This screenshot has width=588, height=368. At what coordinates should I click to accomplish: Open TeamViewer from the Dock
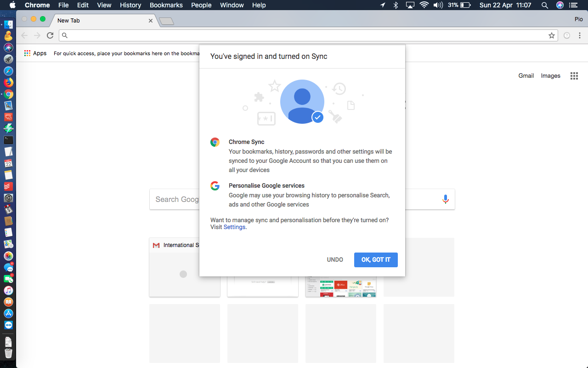[x=8, y=325]
